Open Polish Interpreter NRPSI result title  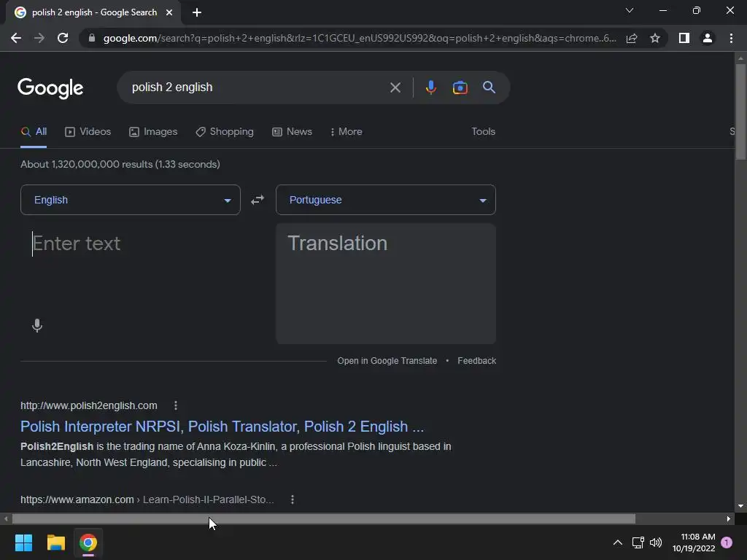click(222, 427)
